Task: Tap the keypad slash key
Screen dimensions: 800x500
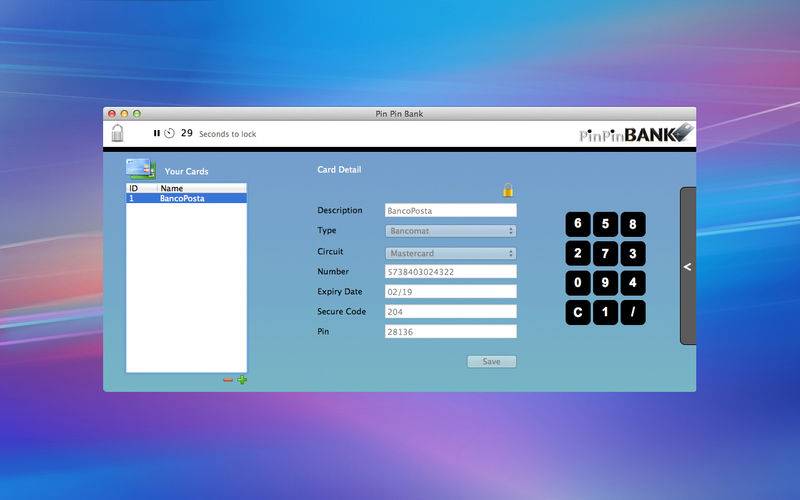Action: (x=633, y=312)
